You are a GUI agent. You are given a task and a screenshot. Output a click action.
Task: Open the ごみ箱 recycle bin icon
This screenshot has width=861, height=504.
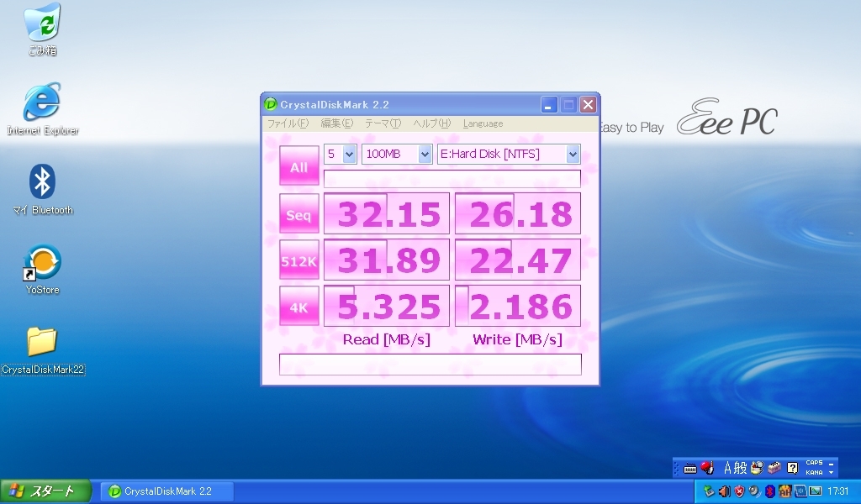(x=42, y=29)
